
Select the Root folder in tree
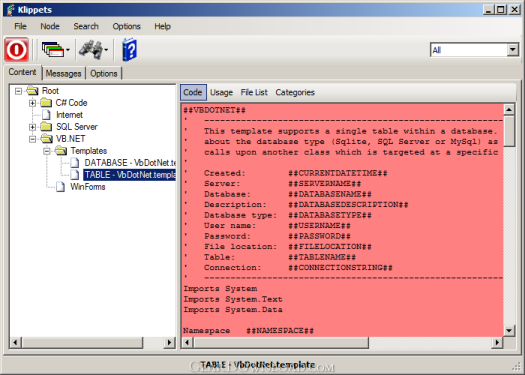[x=50, y=91]
